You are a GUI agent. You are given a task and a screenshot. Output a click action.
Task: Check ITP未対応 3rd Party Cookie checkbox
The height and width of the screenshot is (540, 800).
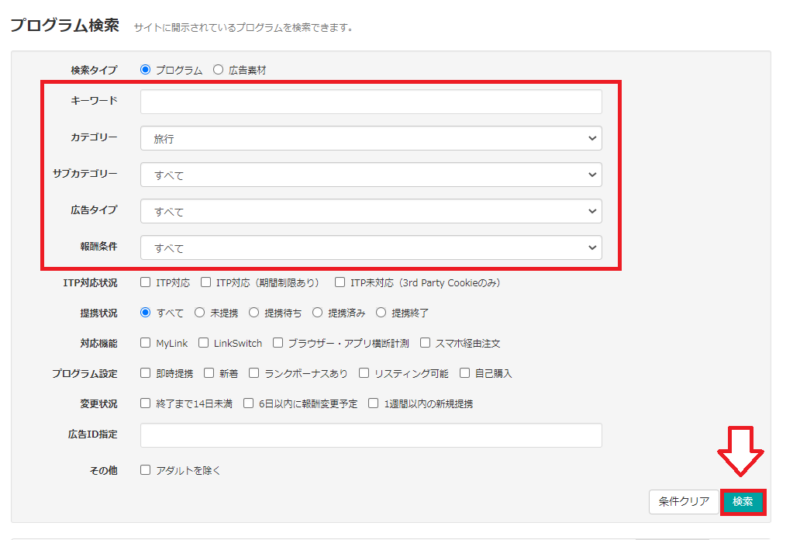pos(340,282)
